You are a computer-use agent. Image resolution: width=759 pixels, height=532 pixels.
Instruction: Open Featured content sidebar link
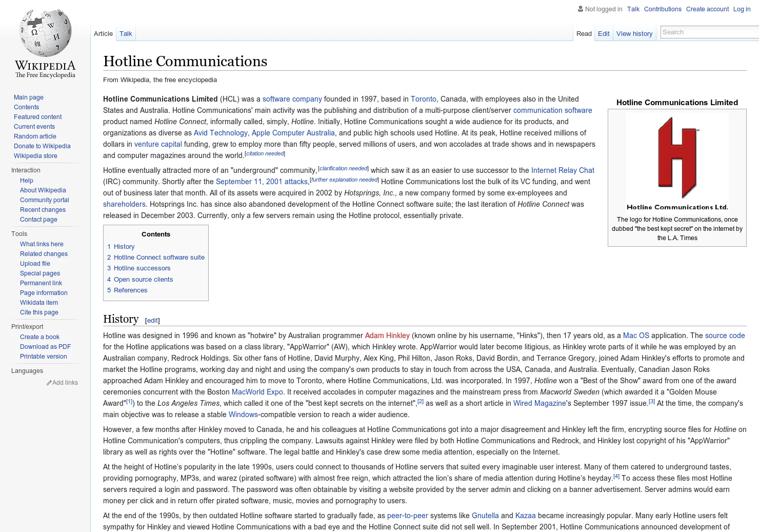[38, 117]
